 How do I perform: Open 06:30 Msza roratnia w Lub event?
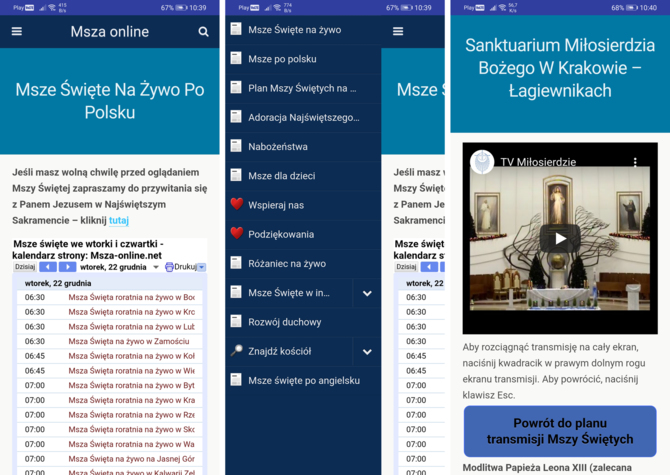tap(110, 327)
